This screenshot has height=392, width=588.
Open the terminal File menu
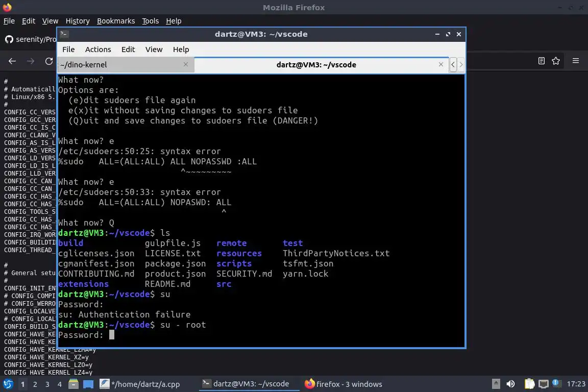click(68, 50)
